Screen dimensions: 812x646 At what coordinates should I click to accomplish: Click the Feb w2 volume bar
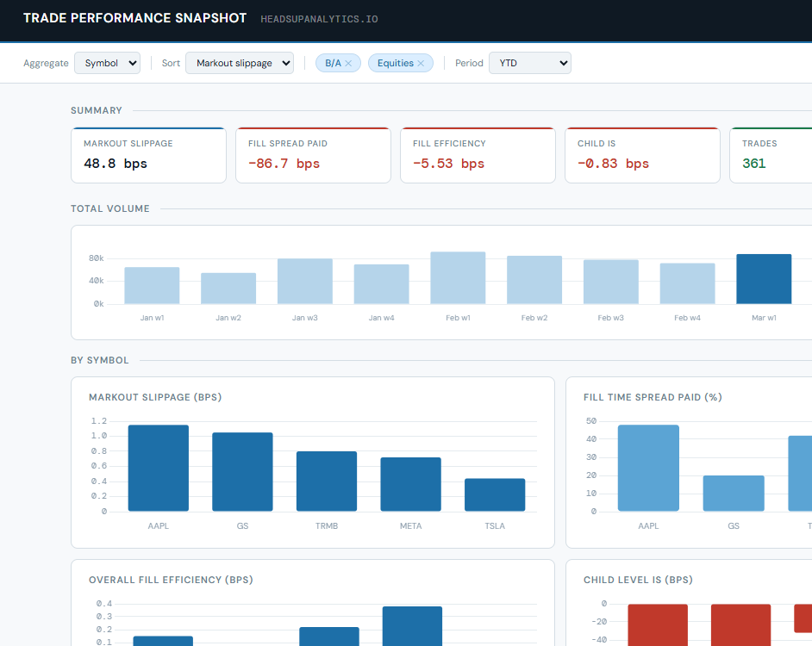pos(534,280)
